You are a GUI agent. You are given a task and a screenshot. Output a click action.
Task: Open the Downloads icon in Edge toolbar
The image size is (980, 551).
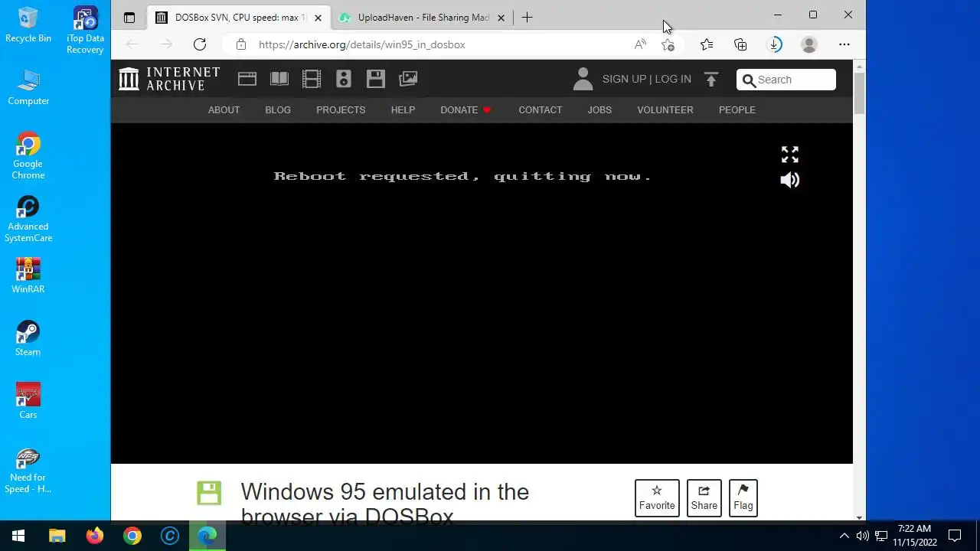click(774, 44)
